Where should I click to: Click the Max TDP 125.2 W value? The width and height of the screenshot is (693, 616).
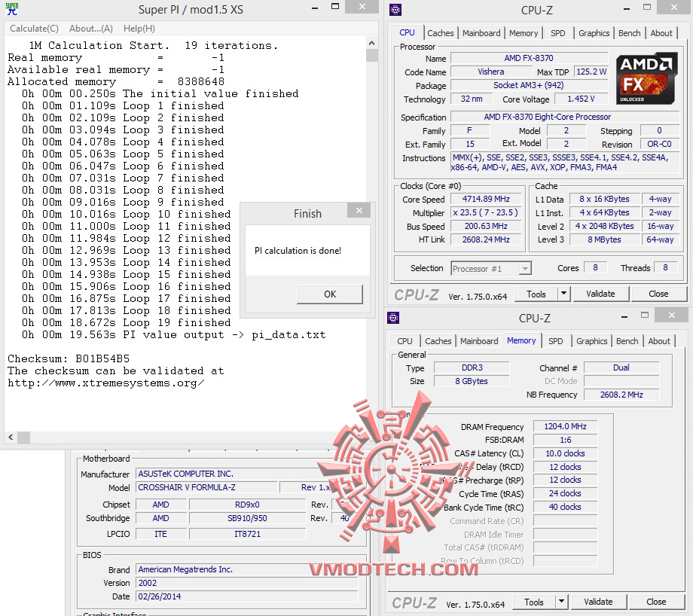(x=591, y=72)
